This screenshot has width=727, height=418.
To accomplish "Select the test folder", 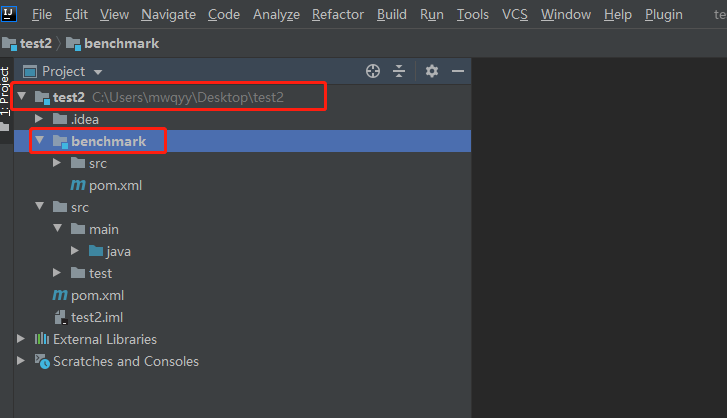I will tap(101, 273).
